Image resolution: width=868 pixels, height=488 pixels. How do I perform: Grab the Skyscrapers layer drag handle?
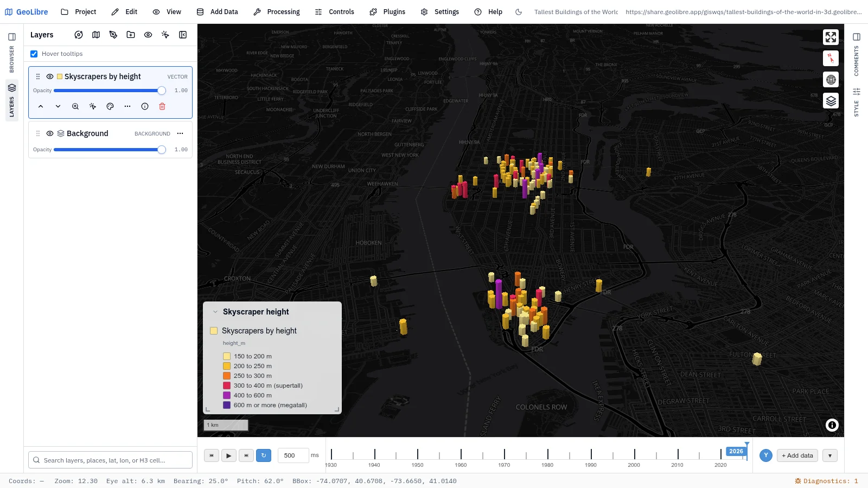(38, 76)
